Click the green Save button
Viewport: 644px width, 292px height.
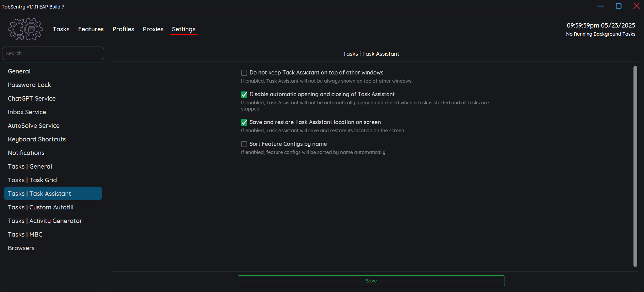click(371, 281)
